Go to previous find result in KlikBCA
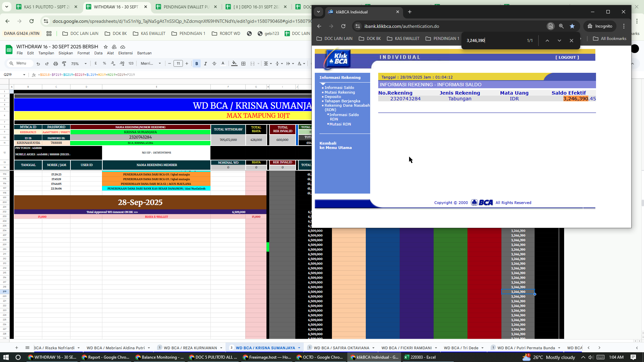This screenshot has height=362, width=644. (547, 41)
